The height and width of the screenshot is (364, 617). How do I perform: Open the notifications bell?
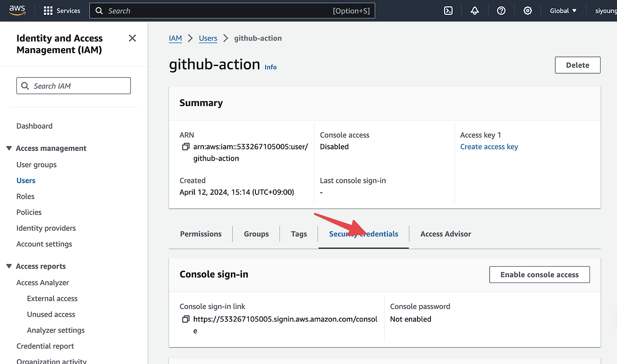(475, 11)
